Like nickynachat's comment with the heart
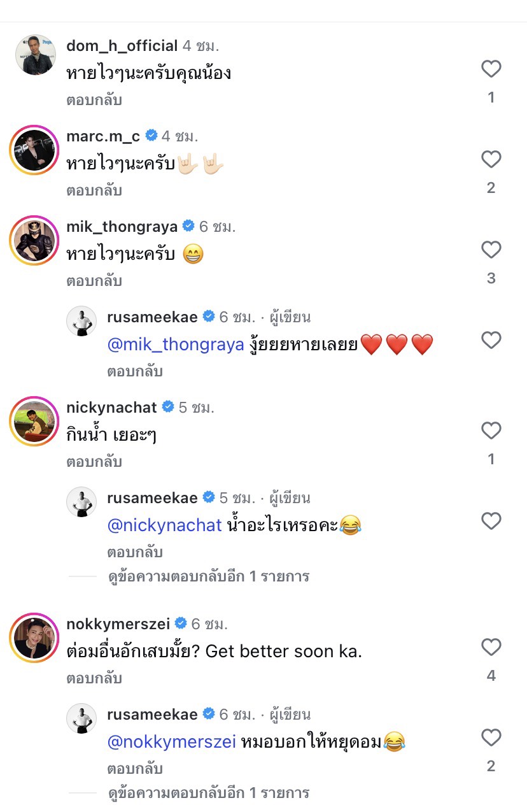Image resolution: width=527 pixels, height=812 pixels. click(x=491, y=431)
